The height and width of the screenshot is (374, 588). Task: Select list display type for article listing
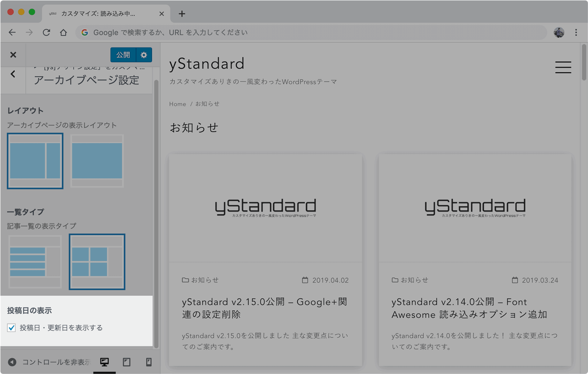pos(35,262)
